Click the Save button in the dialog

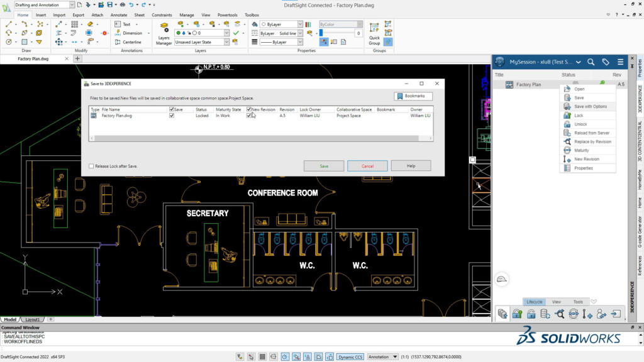[x=323, y=165]
